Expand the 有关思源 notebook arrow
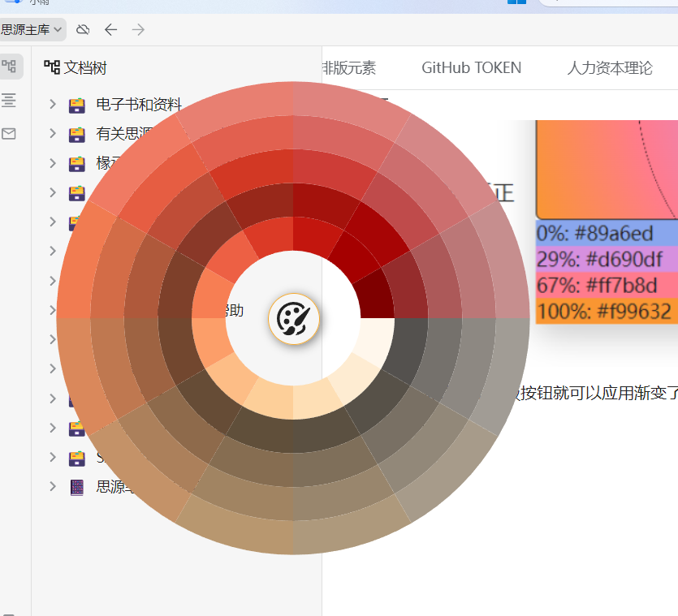The height and width of the screenshot is (616, 678). point(53,134)
